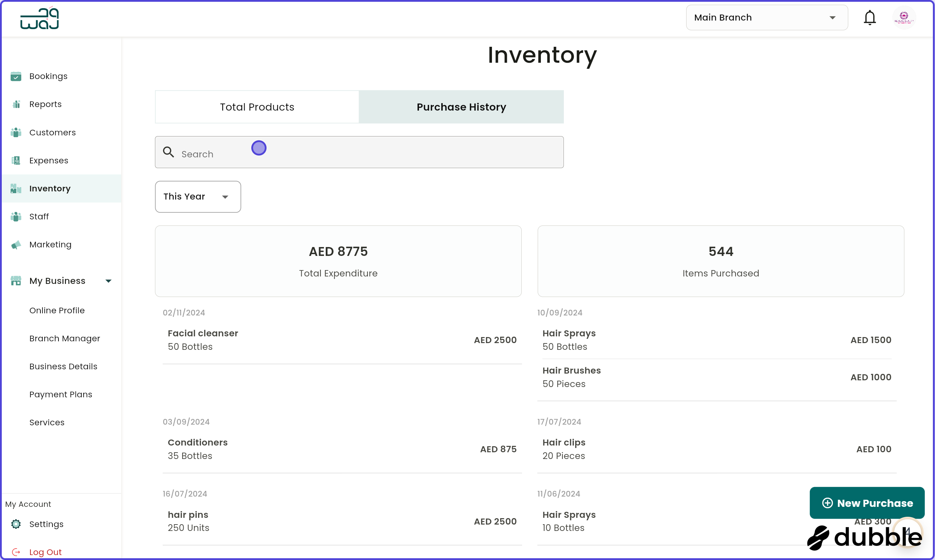Open the Settings gear icon
This screenshot has width=935, height=560.
pyautogui.click(x=16, y=524)
